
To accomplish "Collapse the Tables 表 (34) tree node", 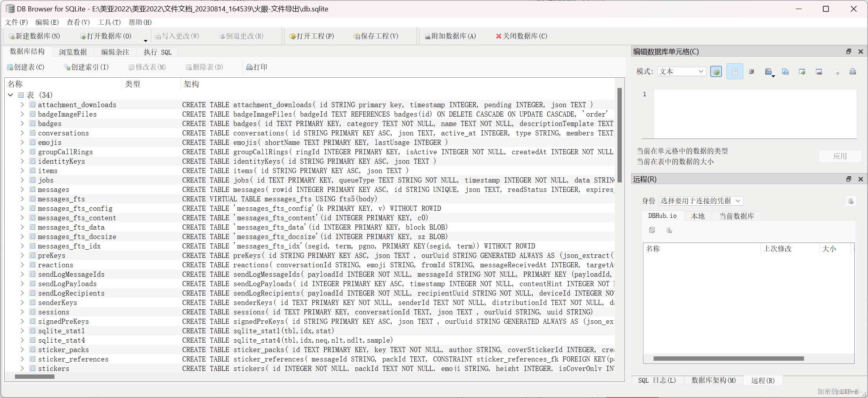I will [11, 95].
